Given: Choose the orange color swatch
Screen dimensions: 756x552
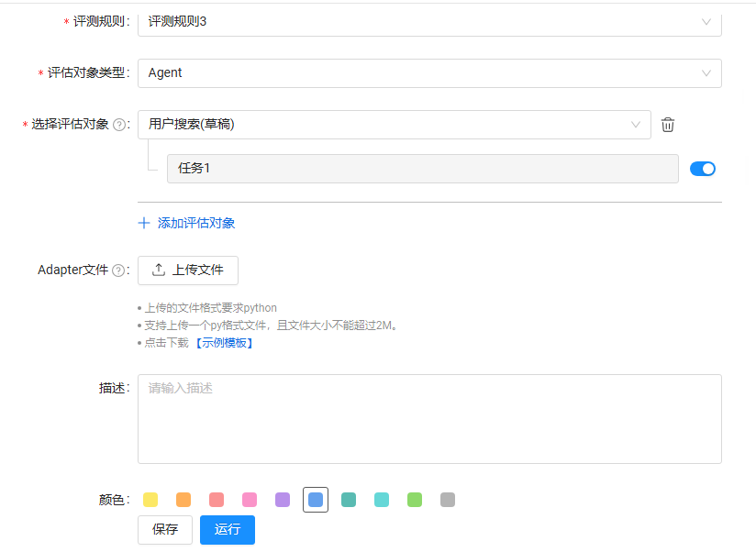Looking at the screenshot, I should click(x=183, y=500).
